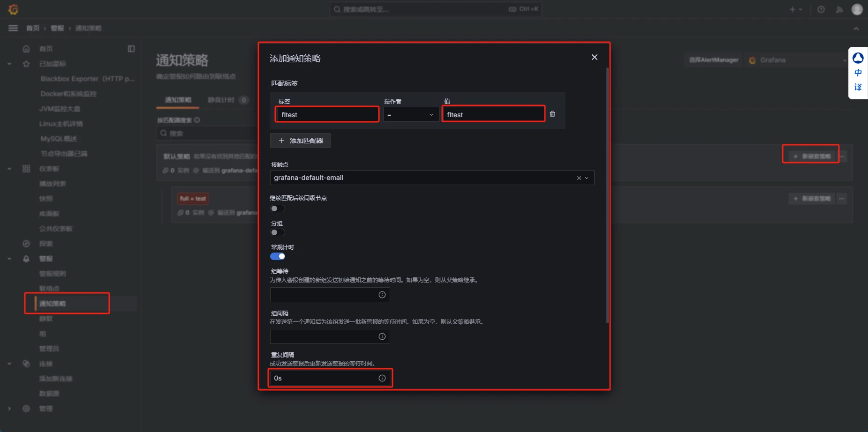Open the plus new-item dropdown in the top bar
The height and width of the screenshot is (432, 868).
pos(796,9)
